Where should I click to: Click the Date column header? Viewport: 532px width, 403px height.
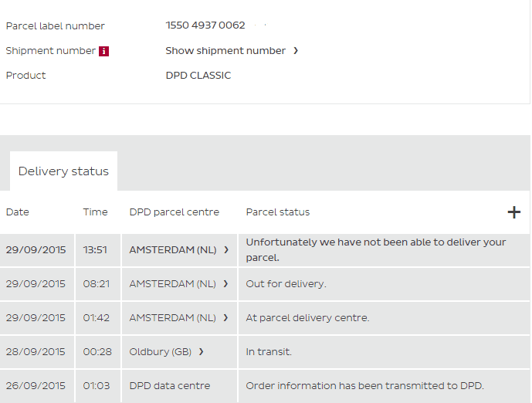pos(18,212)
